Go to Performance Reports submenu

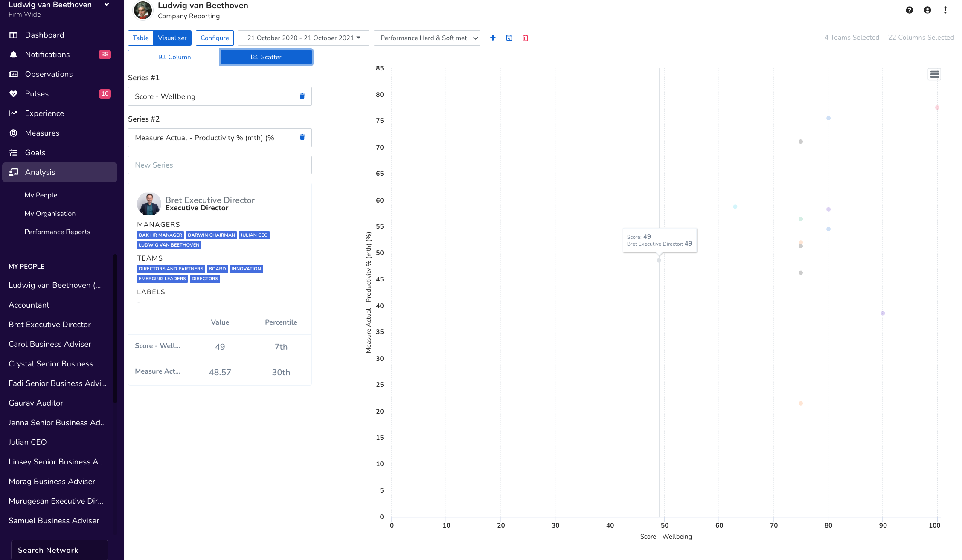click(x=57, y=232)
